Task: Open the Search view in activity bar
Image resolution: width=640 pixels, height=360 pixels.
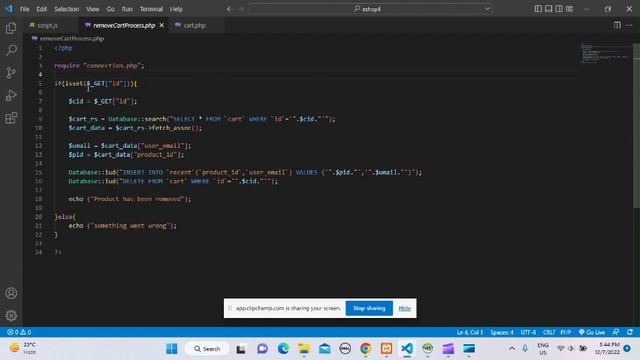Action: pos(11,50)
